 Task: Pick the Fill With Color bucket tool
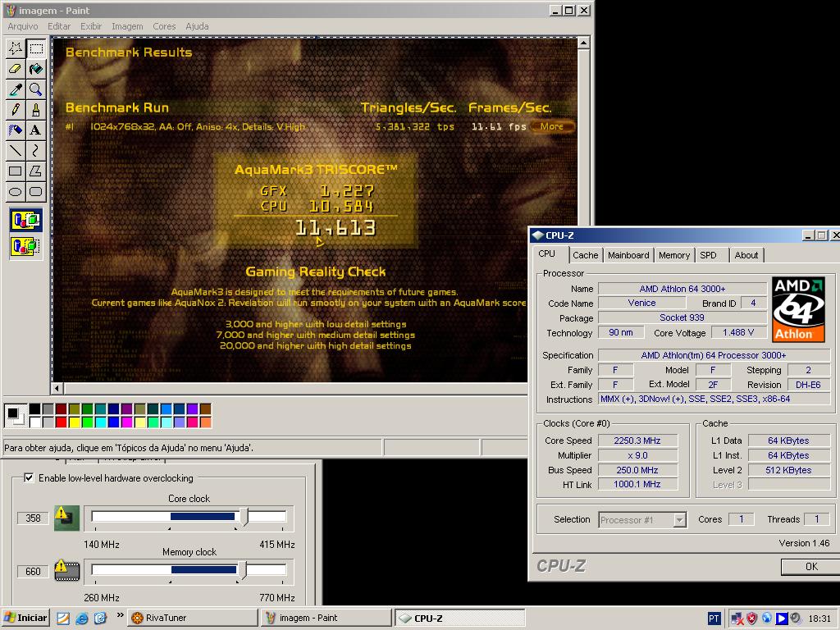(36, 69)
